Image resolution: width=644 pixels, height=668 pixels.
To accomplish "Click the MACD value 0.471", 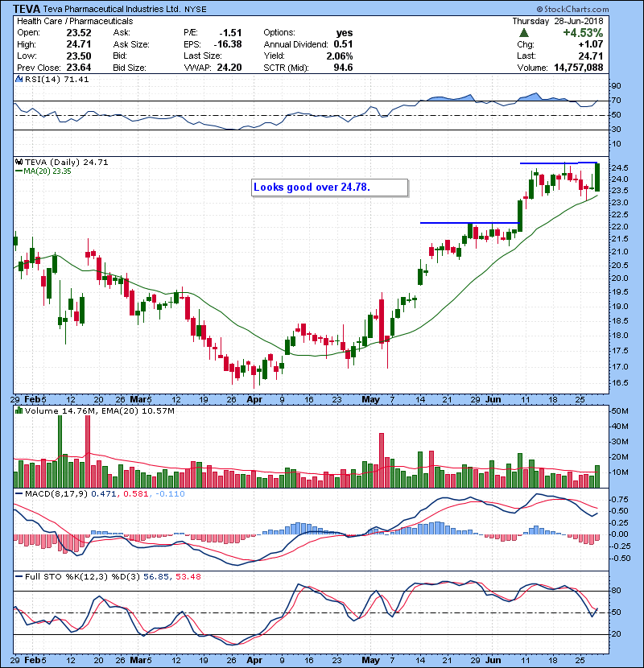I will pos(104,494).
